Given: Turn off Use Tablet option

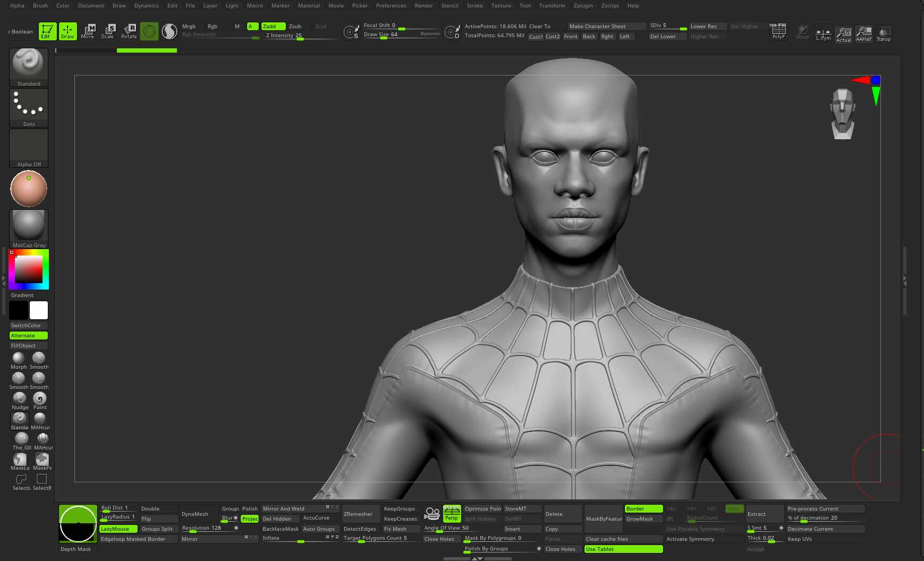Looking at the screenshot, I should coord(623,549).
